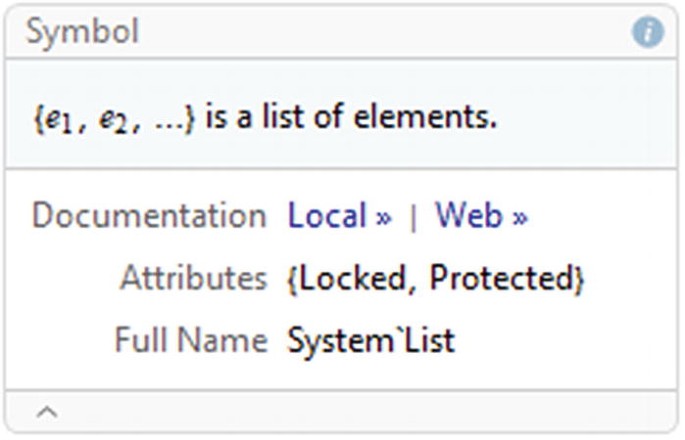Click the separator bar between Local and Web
Viewport: 685px width, 440px height.
[x=413, y=217]
